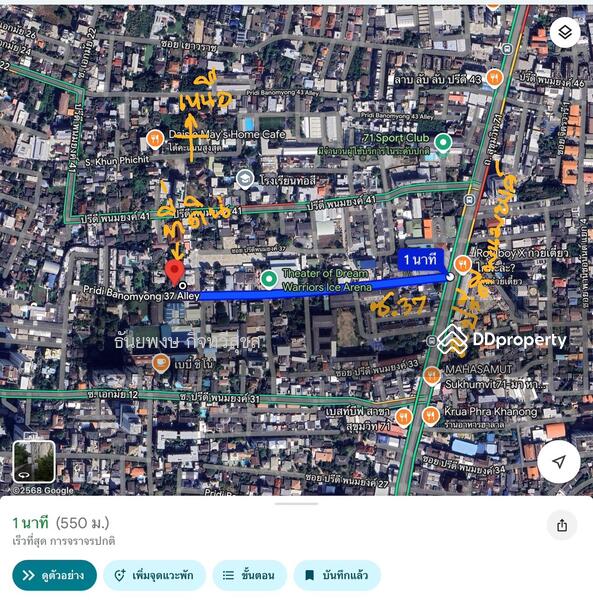Tap เพิ่มจุดแวะพัก to add a stop
Viewport: 593px width, 600px height.
(x=155, y=575)
